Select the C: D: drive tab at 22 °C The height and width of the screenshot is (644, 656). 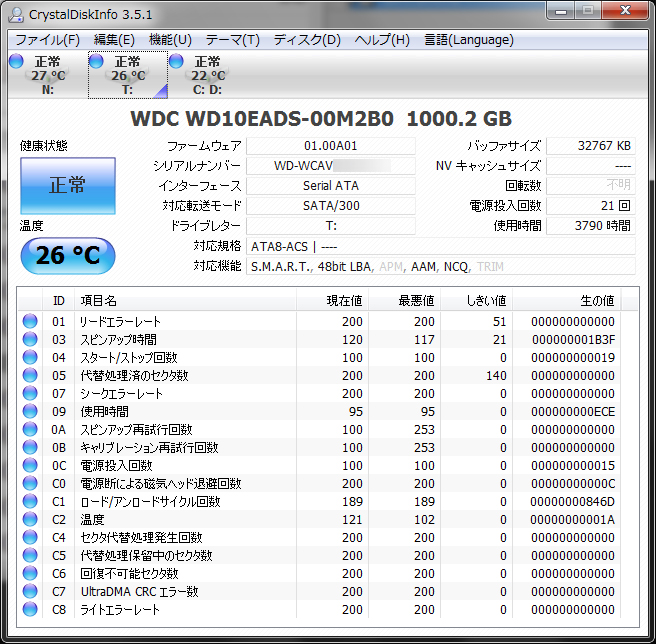pyautogui.click(x=208, y=75)
